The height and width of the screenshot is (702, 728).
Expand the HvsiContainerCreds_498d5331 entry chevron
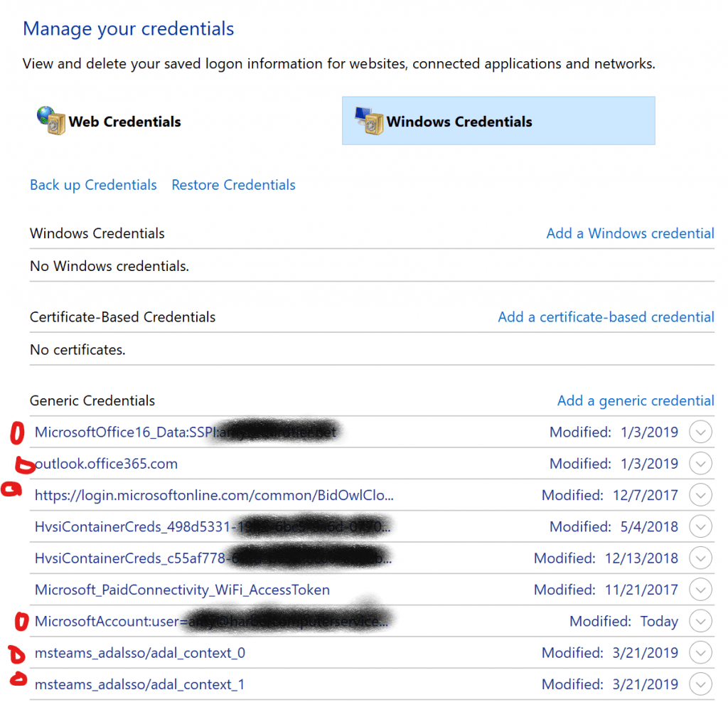[x=700, y=527]
